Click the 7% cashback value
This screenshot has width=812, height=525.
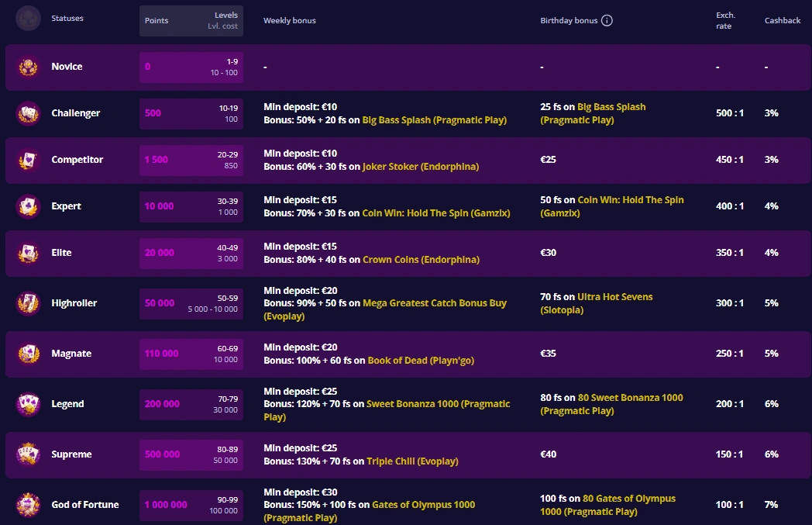click(x=771, y=505)
